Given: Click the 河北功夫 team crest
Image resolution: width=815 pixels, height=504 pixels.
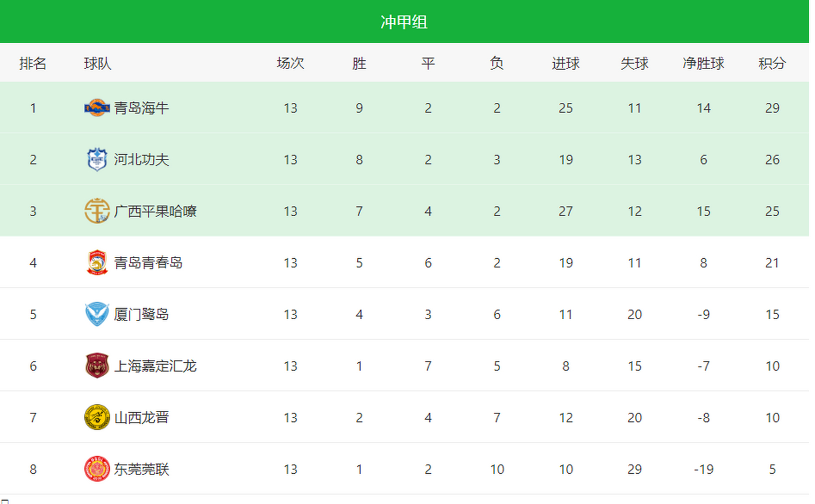Looking at the screenshot, I should coord(97,159).
